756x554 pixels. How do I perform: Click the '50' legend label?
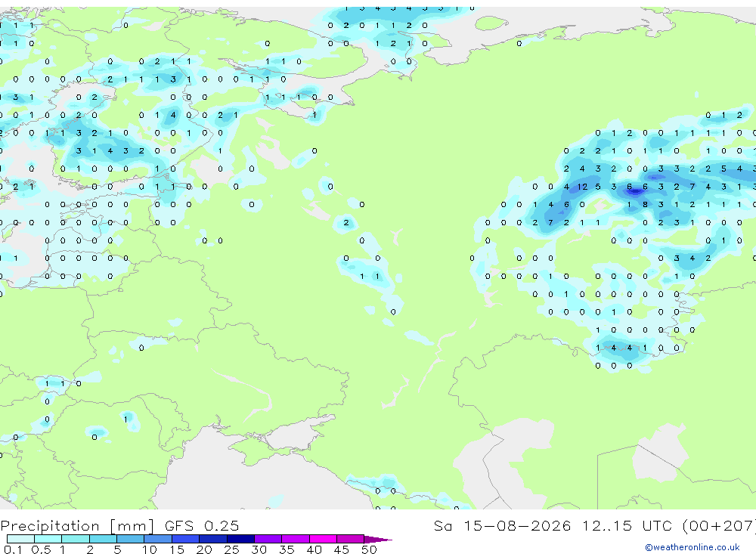pyautogui.click(x=369, y=549)
